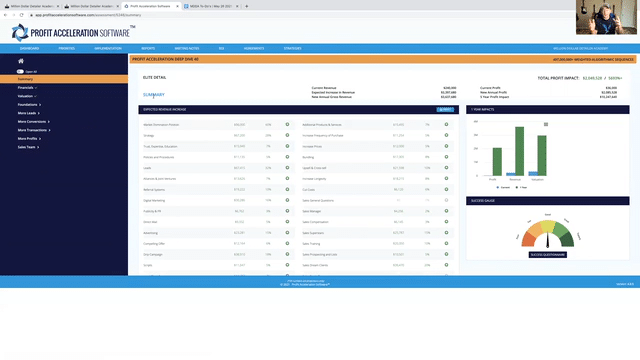Image resolution: width=640 pixels, height=360 pixels.
Task: Click the green icon for Publicity & PR
Action: (x=287, y=211)
